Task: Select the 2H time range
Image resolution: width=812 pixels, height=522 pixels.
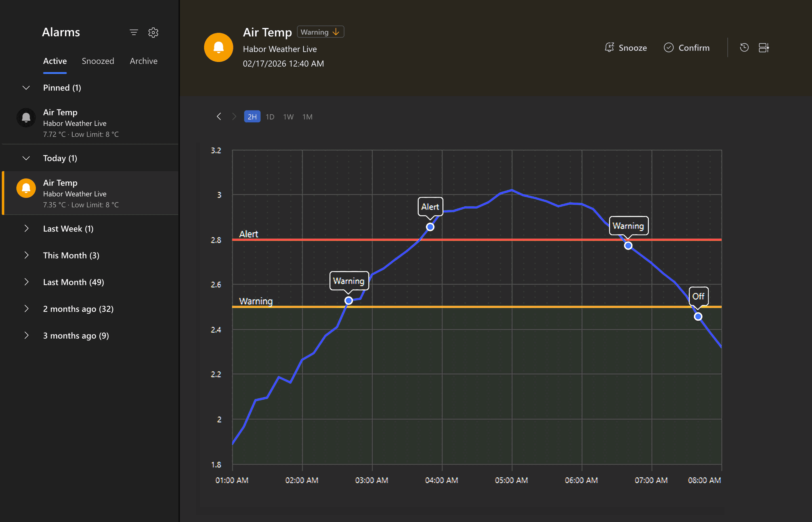Action: [252, 117]
